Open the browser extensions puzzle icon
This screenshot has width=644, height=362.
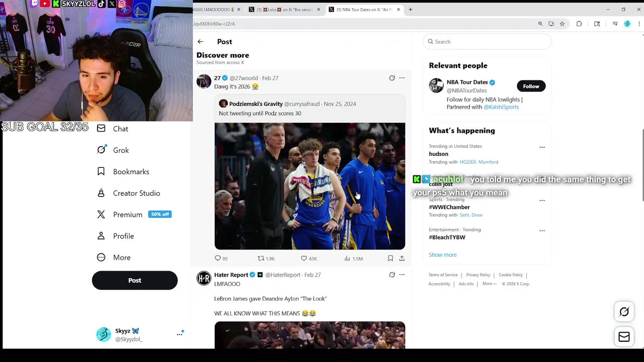tap(579, 24)
